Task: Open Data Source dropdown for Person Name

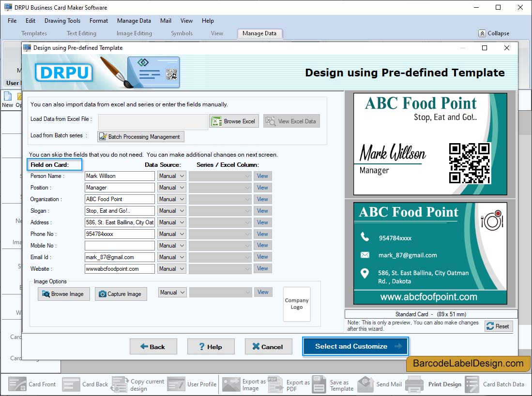Action: click(x=172, y=176)
